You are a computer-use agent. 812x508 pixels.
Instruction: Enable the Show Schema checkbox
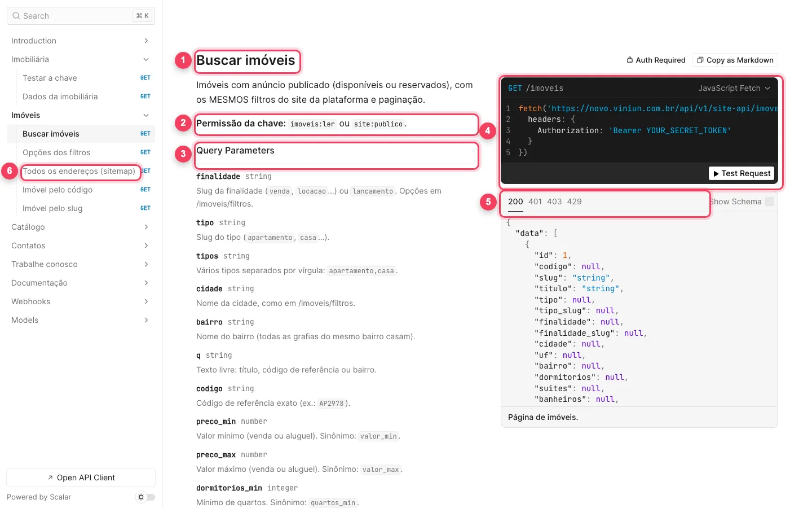coord(770,202)
